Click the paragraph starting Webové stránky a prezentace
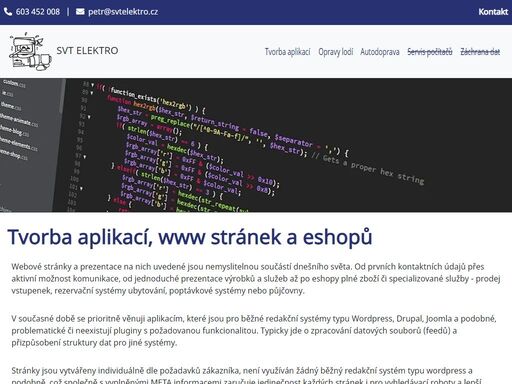Image resolution: width=512 pixels, height=384 pixels. (256, 279)
